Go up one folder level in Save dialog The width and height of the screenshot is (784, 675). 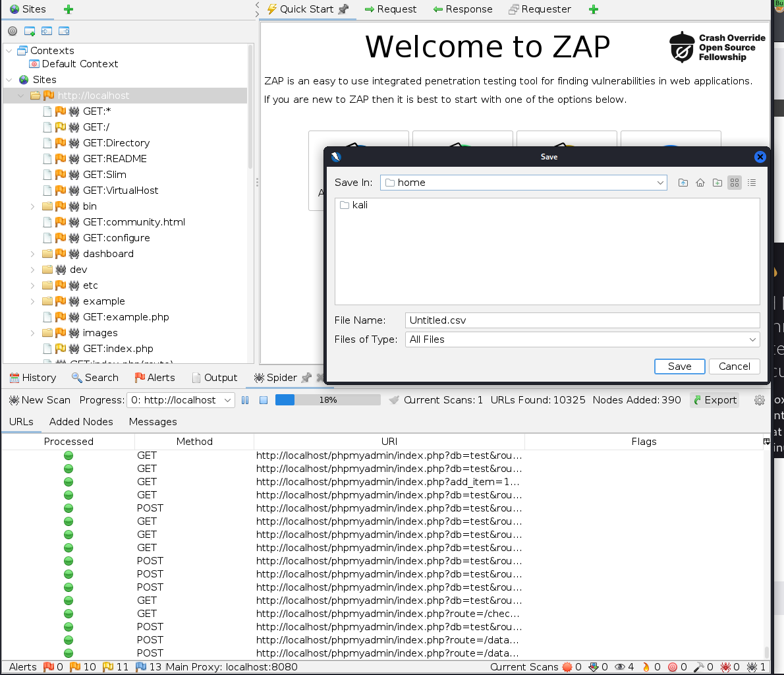(x=683, y=183)
